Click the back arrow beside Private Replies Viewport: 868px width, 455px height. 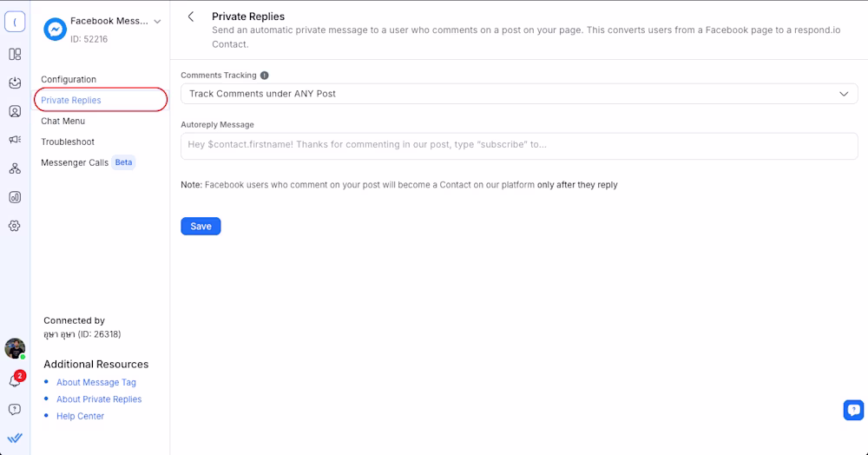pyautogui.click(x=191, y=16)
